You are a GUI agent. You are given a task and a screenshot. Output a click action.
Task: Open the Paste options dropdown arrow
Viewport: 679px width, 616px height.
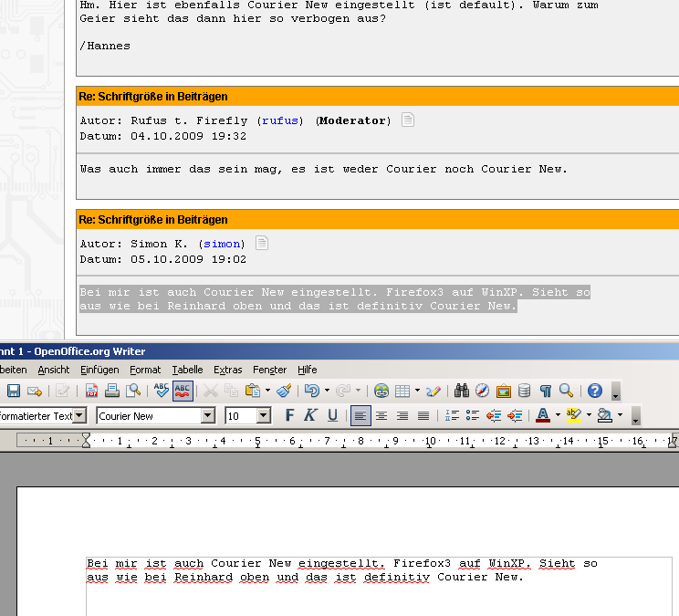pyautogui.click(x=267, y=391)
